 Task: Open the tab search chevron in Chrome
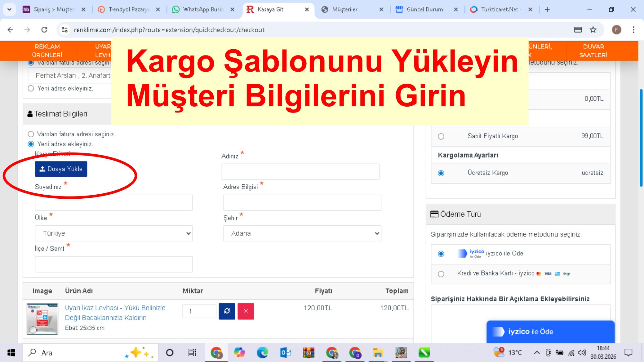pos(9,9)
